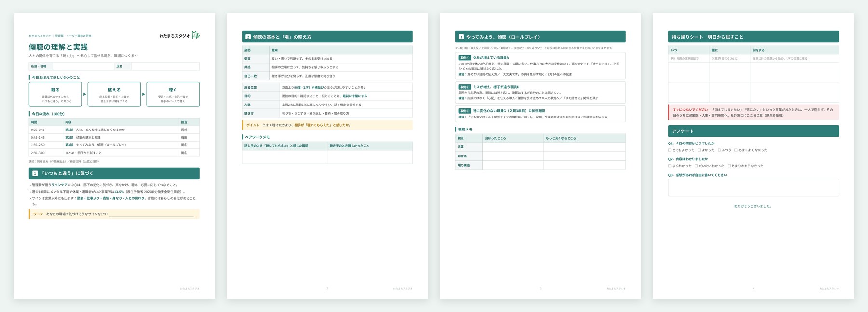Click the 第3部 やってみよう row
The image size is (868, 312).
tap(114, 145)
